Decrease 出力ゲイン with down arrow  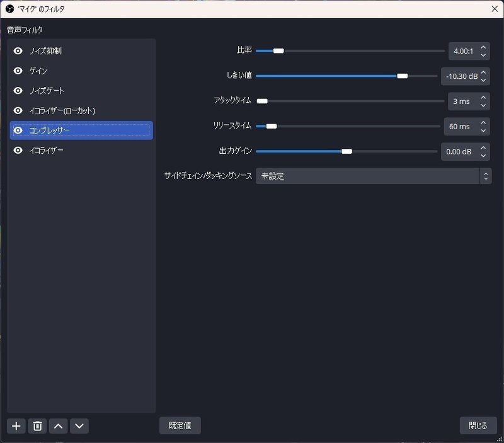(483, 155)
